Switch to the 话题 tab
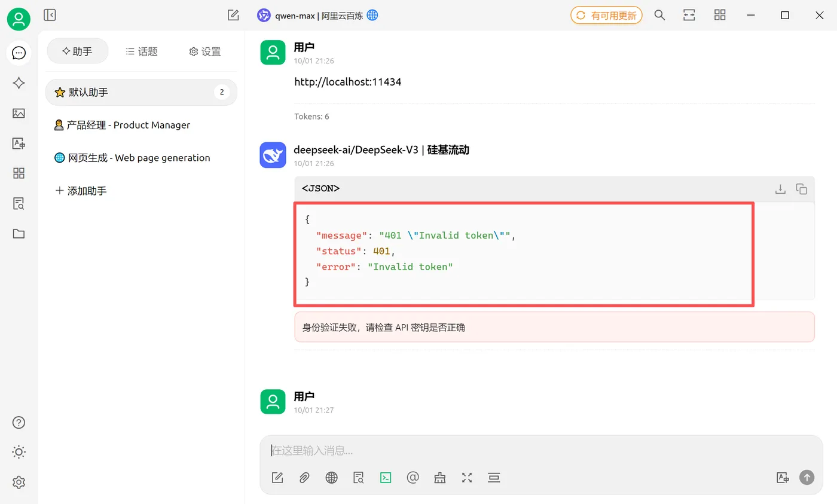Screen dimensions: 837x504 pyautogui.click(x=141, y=51)
